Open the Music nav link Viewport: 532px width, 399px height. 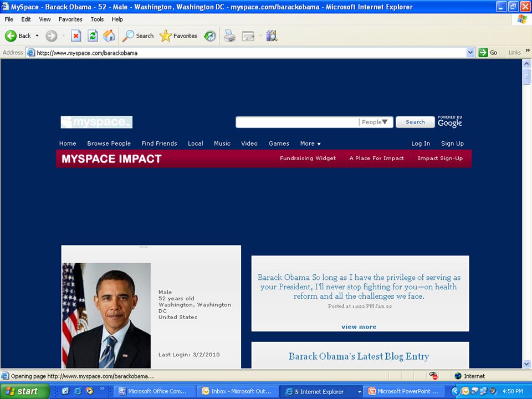tap(222, 144)
